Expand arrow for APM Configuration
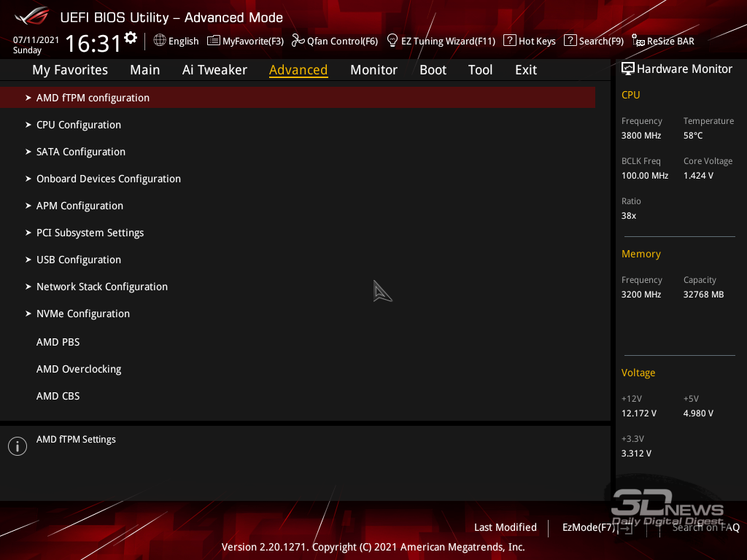This screenshot has width=747, height=560. click(28, 206)
